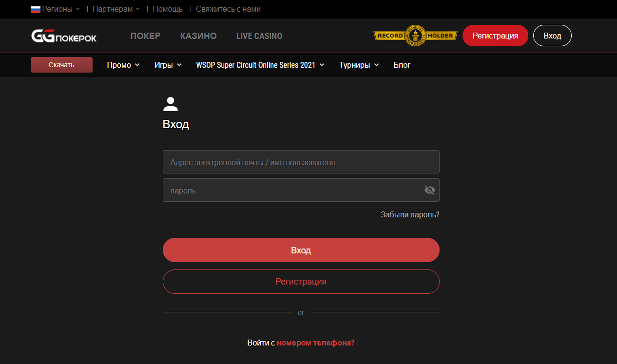
Task: Open the Турниры dropdown menu
Action: 359,65
